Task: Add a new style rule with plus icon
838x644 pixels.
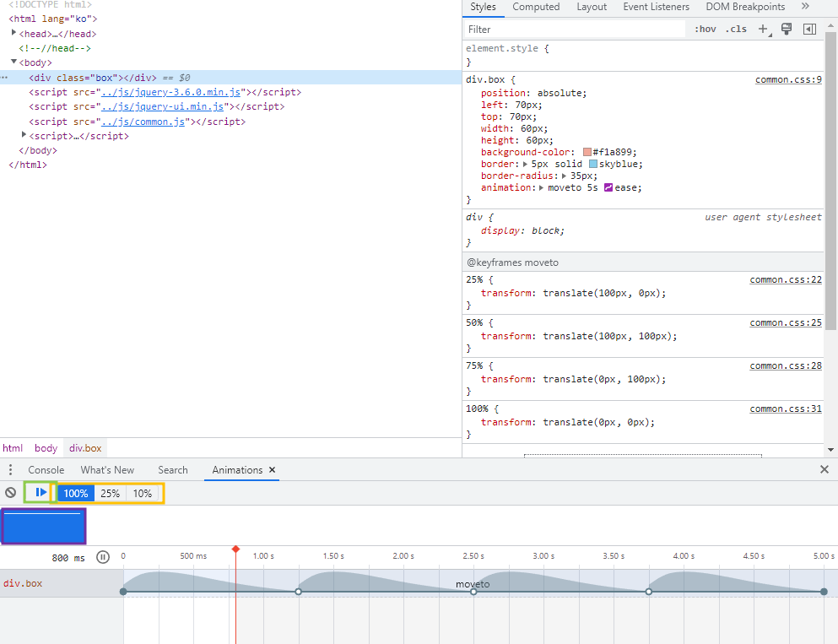Action: pyautogui.click(x=763, y=29)
